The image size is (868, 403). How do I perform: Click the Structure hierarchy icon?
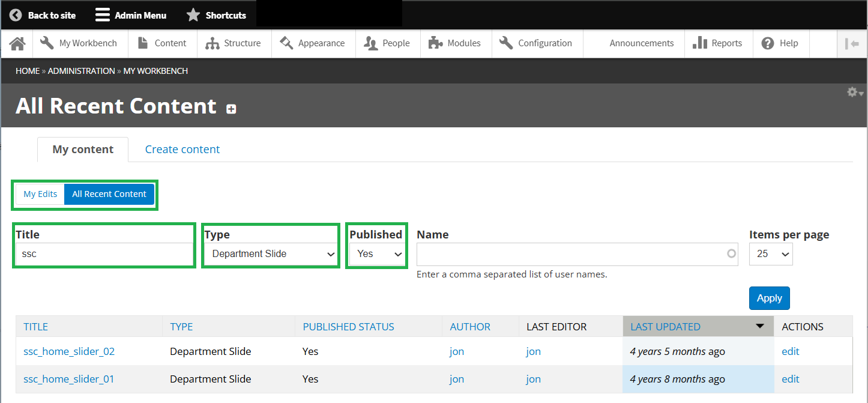pos(212,43)
